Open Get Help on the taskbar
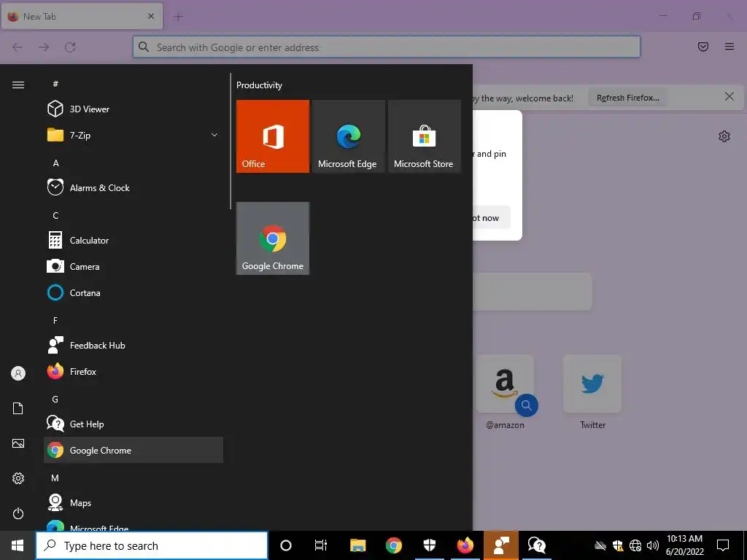Image resolution: width=747 pixels, height=560 pixels. (x=537, y=545)
